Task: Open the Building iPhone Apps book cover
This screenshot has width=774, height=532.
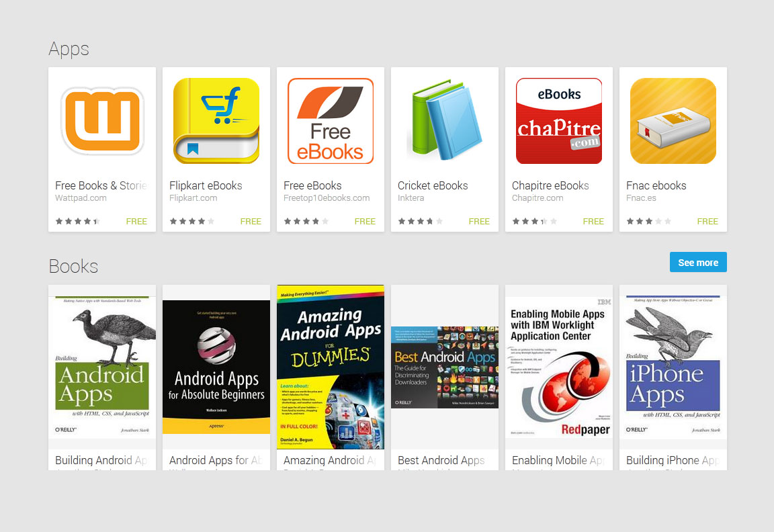Action: click(673, 367)
